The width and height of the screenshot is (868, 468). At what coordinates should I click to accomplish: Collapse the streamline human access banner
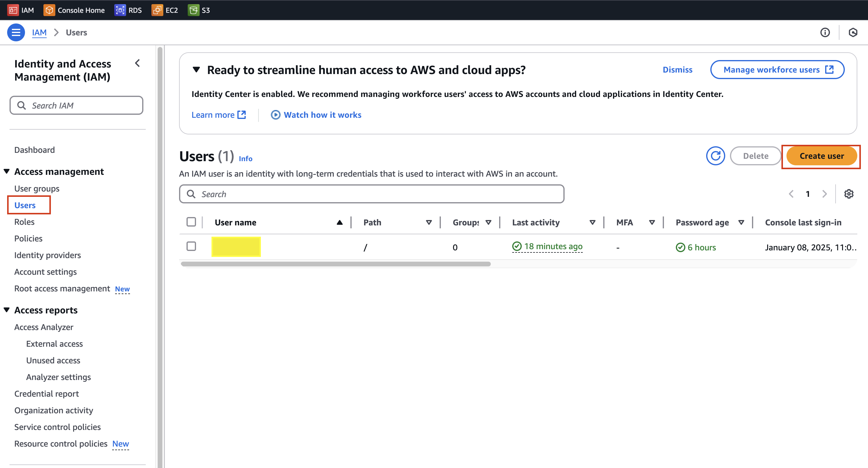[x=196, y=70]
